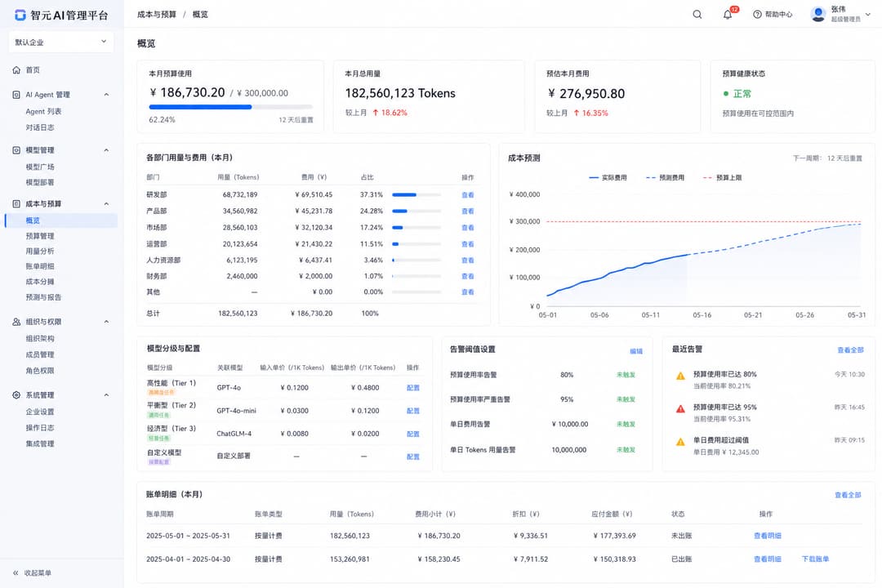Click 查看 link for 财务部 row
The image size is (882, 588).
(x=467, y=276)
